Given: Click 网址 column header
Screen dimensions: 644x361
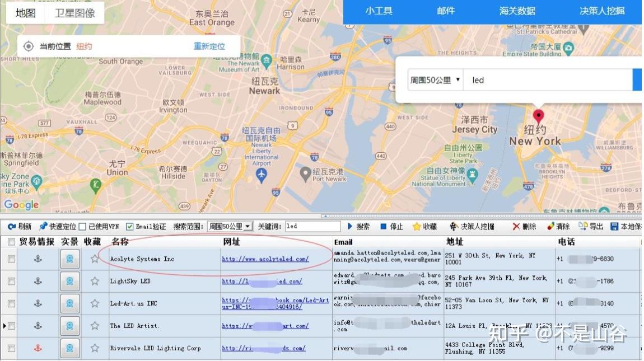Looking at the screenshot, I should tap(232, 242).
